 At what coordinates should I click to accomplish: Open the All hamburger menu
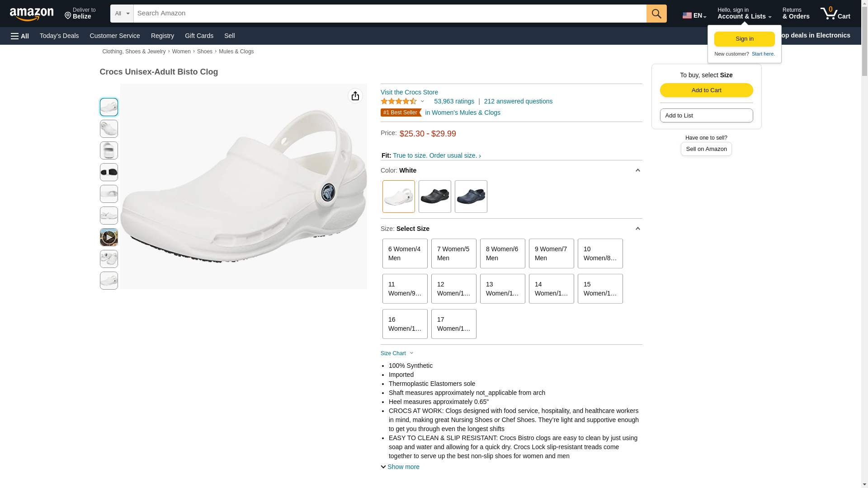coord(20,36)
